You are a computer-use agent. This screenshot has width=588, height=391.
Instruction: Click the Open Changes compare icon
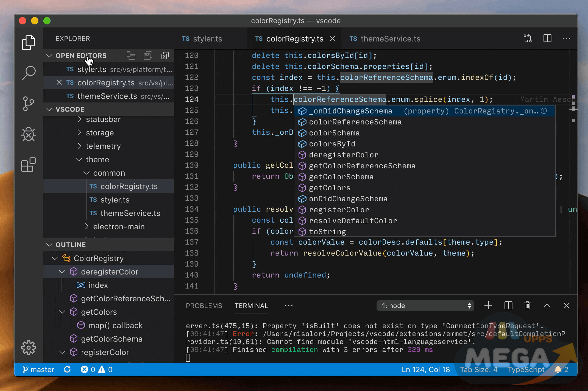click(528, 39)
